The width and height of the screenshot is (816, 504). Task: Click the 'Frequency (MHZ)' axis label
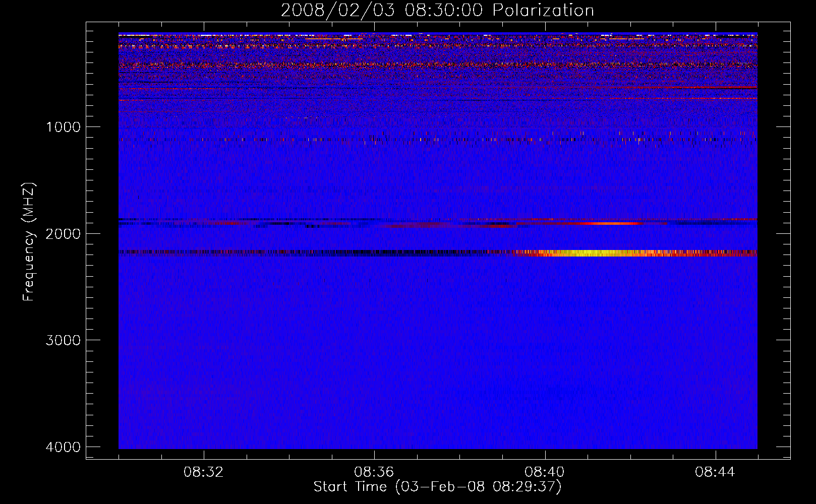point(29,242)
